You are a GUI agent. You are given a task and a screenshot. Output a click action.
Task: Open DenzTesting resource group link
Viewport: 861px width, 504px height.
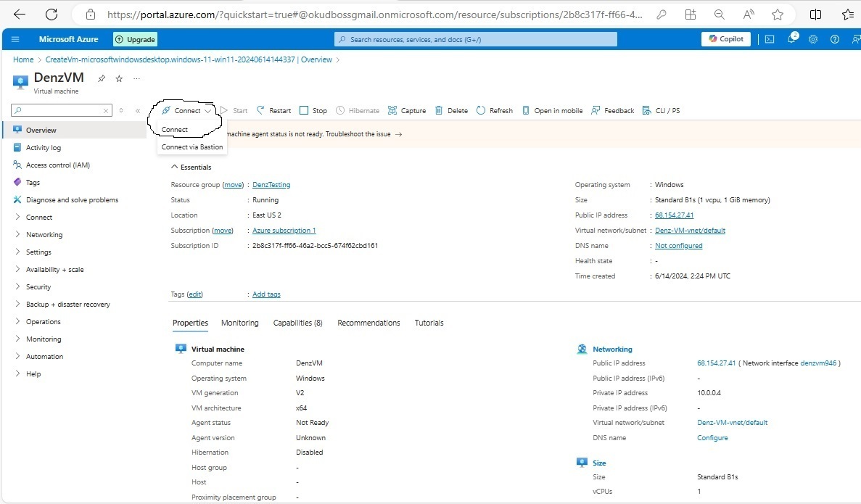271,185
